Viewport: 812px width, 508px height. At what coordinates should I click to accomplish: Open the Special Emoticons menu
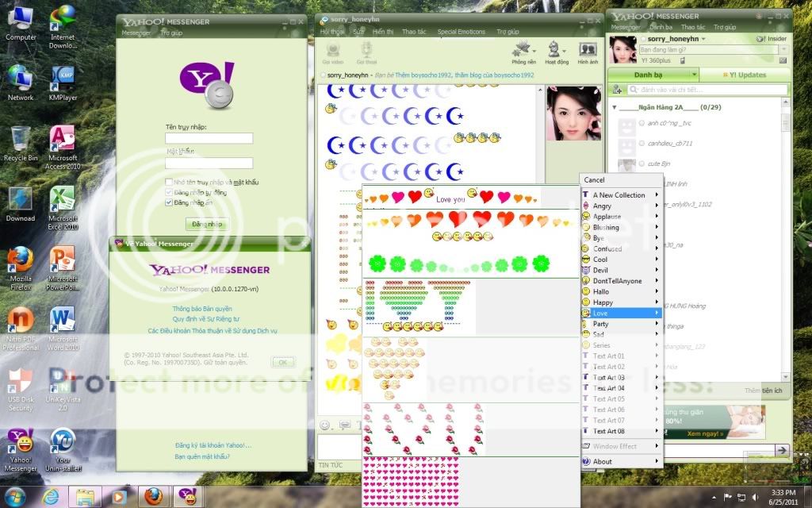[462, 32]
